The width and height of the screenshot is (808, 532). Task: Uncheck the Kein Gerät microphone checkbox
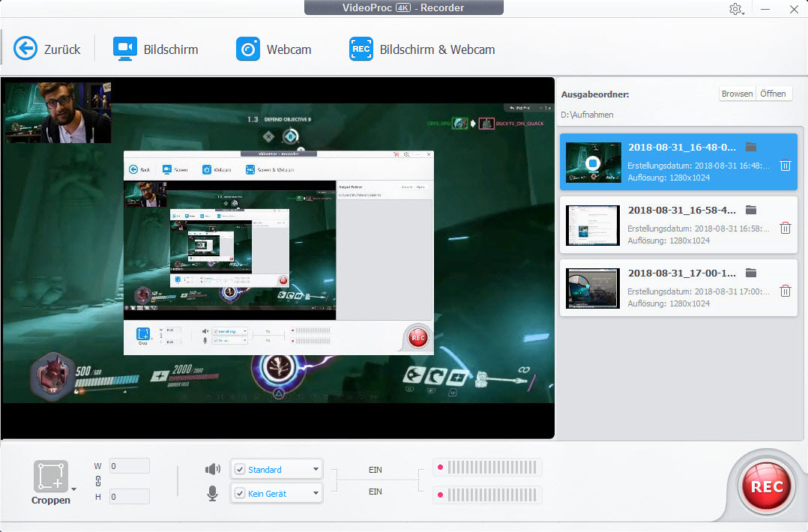click(x=240, y=493)
